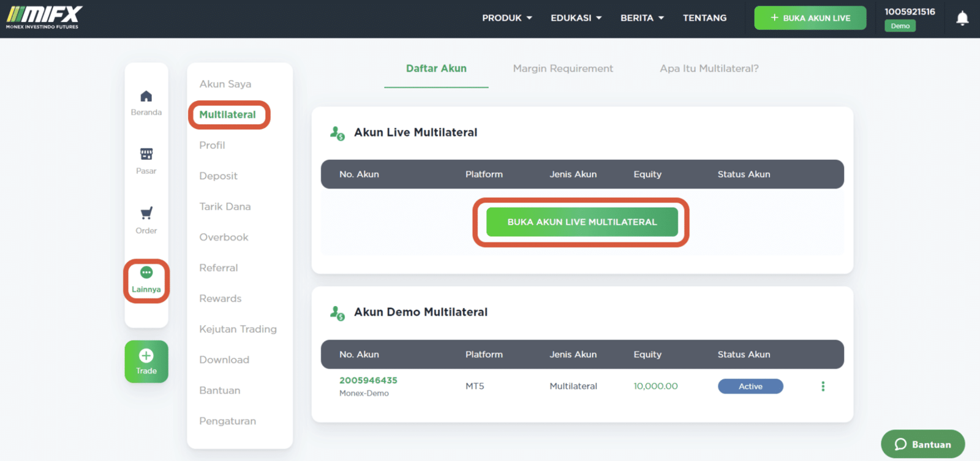Click the MT5 platform cell
This screenshot has width=980, height=461.
pos(475,386)
